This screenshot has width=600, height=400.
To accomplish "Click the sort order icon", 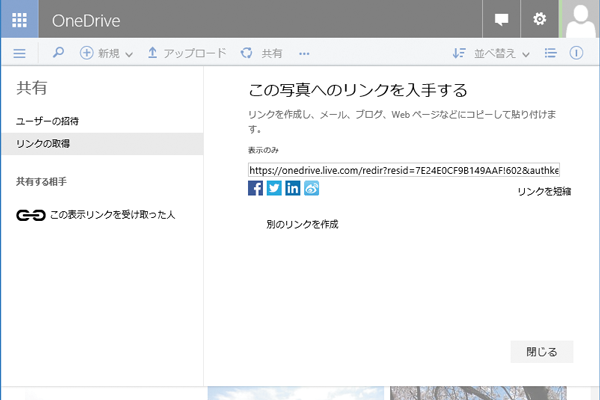I will coord(459,53).
